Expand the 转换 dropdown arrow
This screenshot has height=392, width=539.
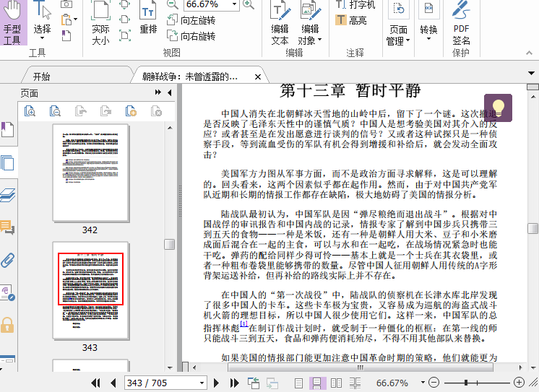pos(428,38)
